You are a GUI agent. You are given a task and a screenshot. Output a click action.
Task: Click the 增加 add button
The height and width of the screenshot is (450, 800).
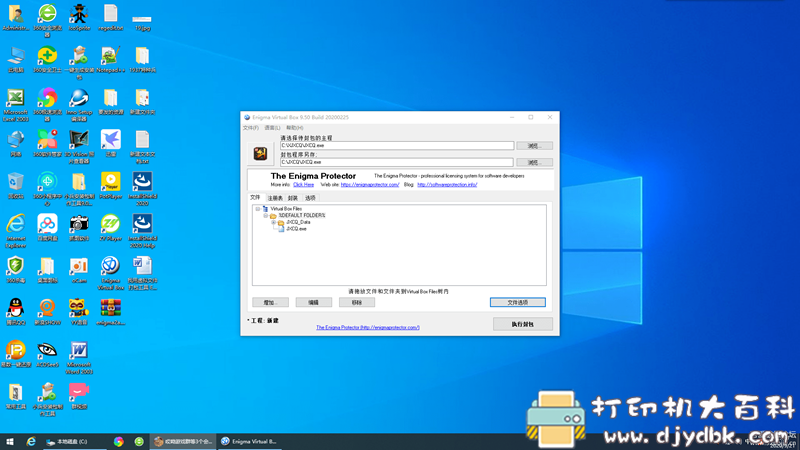click(270, 303)
